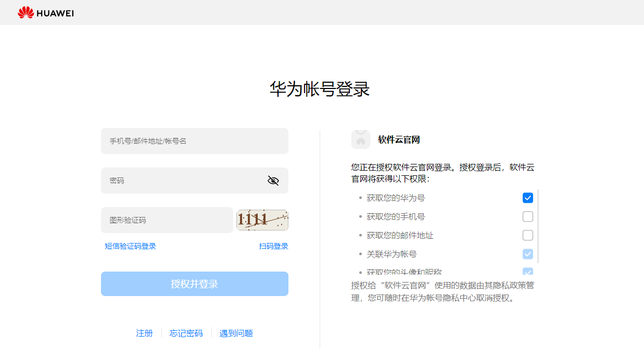Focus the 图形验证码 input field

pyautogui.click(x=167, y=220)
